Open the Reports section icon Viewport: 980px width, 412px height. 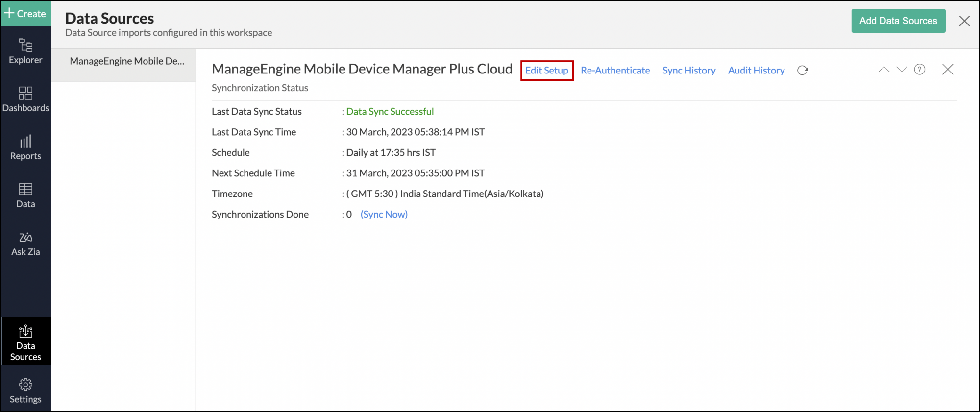[25, 147]
